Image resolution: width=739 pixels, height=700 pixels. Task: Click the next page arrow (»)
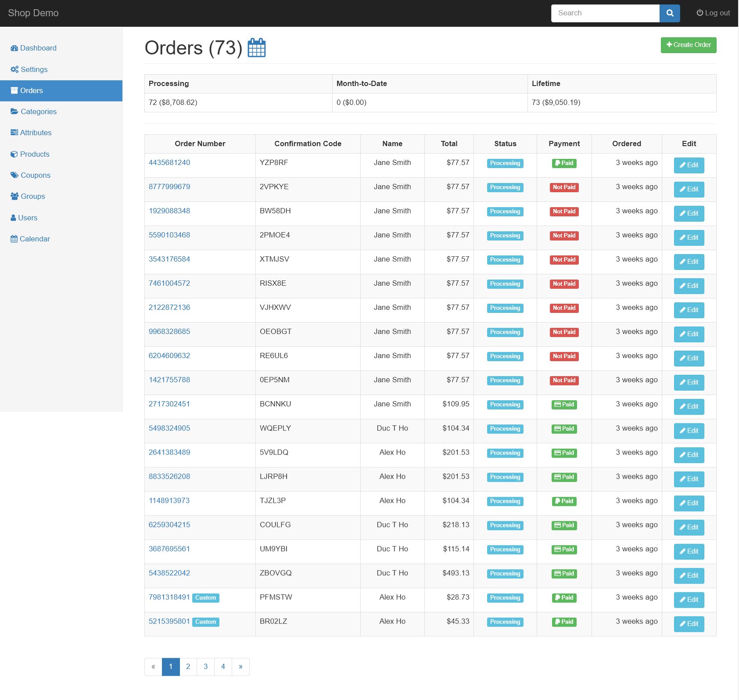[x=240, y=667]
